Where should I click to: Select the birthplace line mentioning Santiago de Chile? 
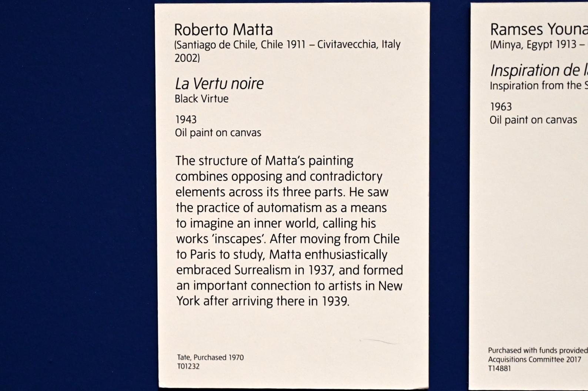(x=287, y=44)
